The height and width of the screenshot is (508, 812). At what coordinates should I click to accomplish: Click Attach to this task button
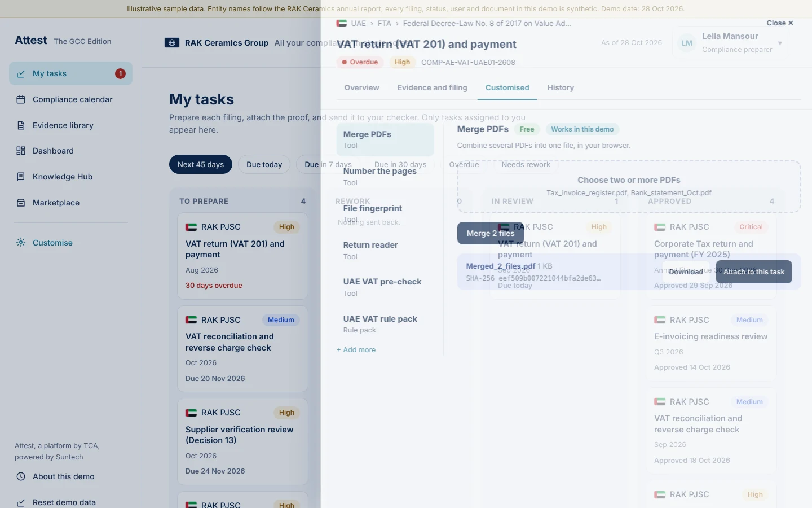tap(754, 271)
